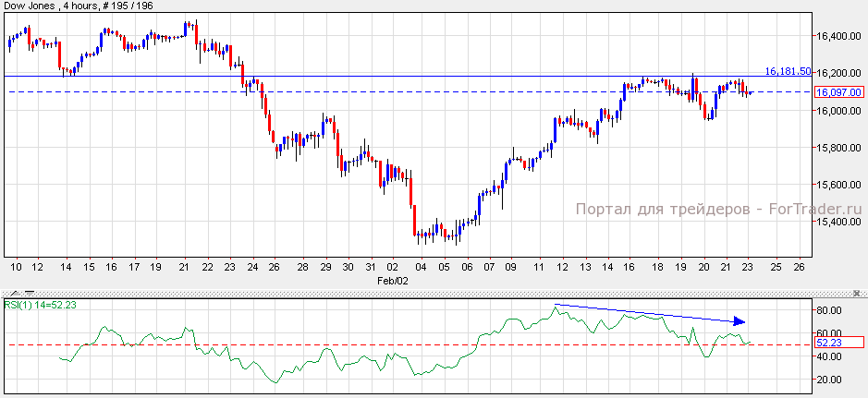Click the 20.00 level on RSI scale
The image size is (868, 398).
click(x=829, y=380)
